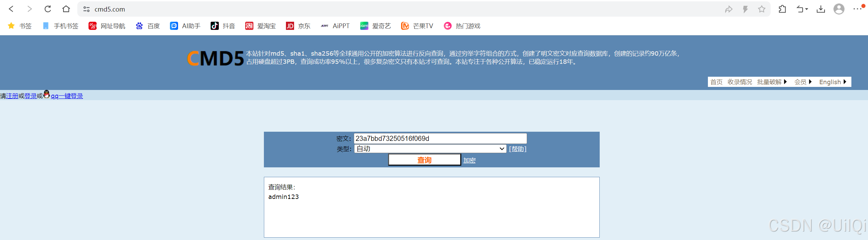
Task: Expand the English language menu
Action: [x=833, y=82]
